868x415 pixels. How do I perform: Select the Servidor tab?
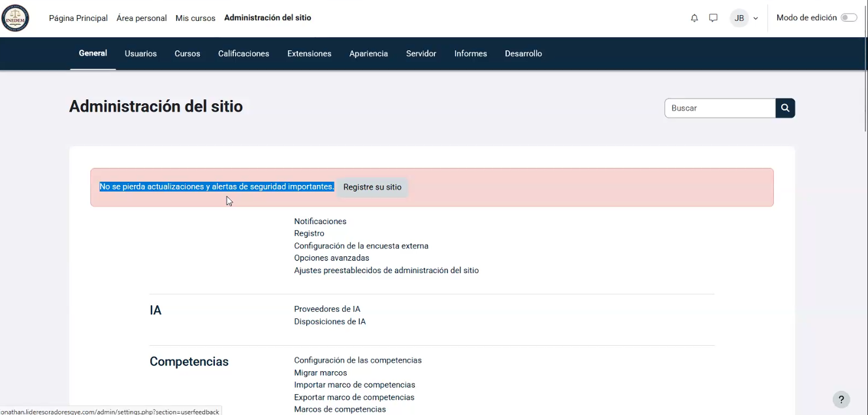coord(421,54)
